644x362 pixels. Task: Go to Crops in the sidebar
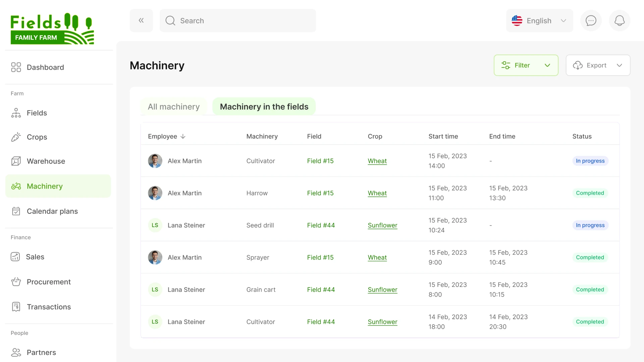37,137
